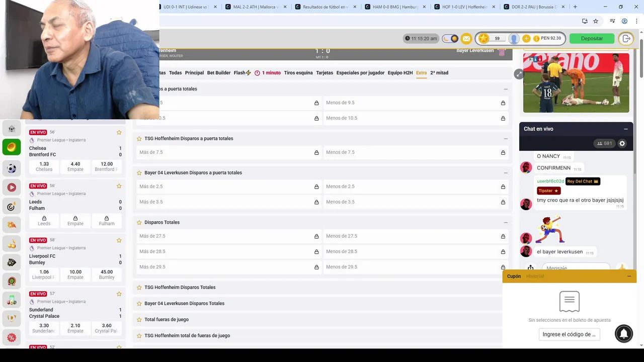This screenshot has width=644, height=362.
Task: Favorite the Chelsea vs Brentford match star
Action: [x=119, y=132]
